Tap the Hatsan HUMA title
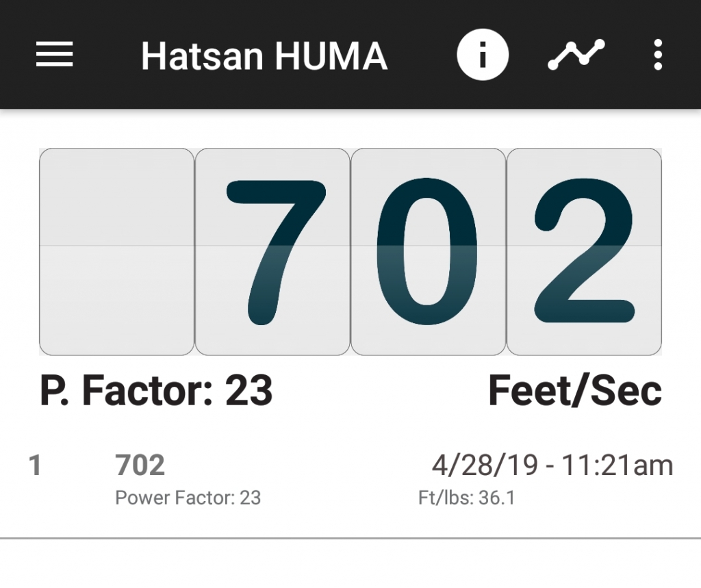This screenshot has width=701, height=588. (264, 56)
